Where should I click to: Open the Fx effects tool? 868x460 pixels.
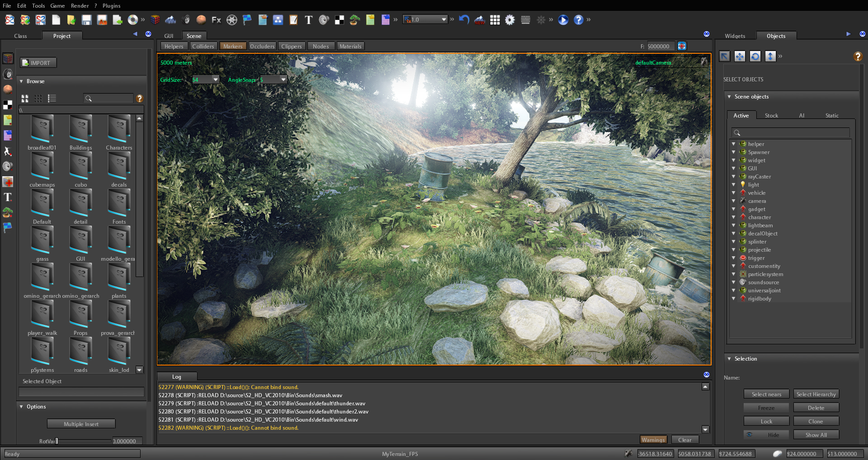tap(216, 20)
